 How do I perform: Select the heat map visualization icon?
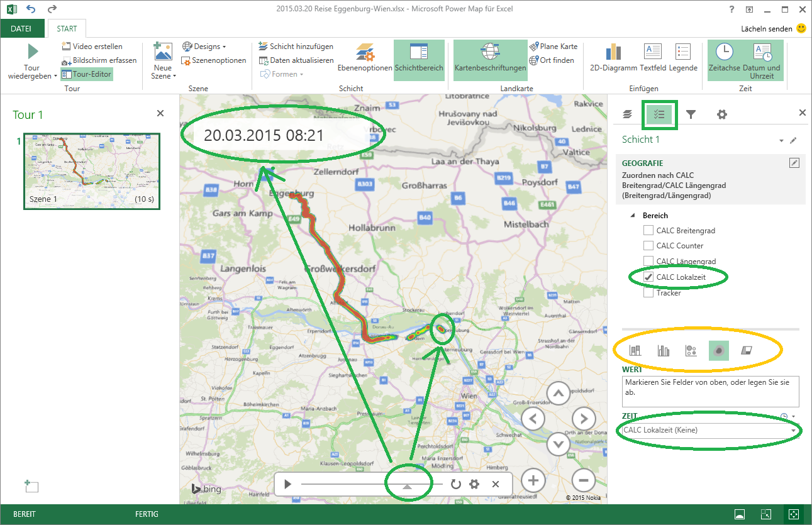pos(718,350)
